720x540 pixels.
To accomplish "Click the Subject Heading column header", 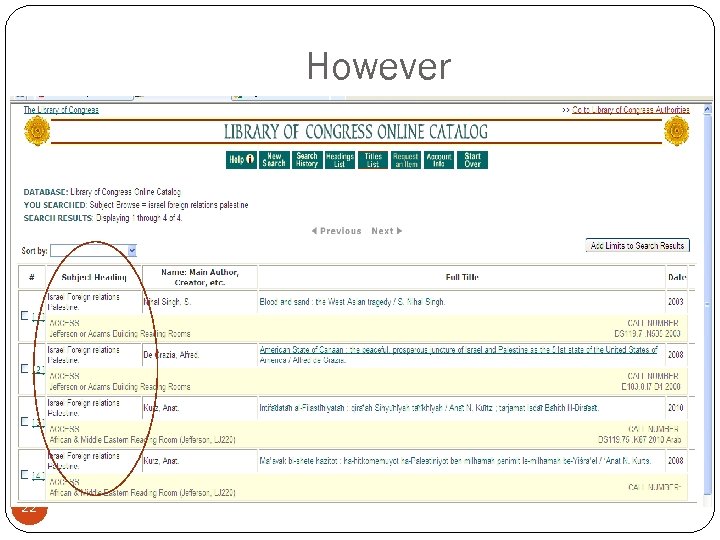I will coord(94,277).
